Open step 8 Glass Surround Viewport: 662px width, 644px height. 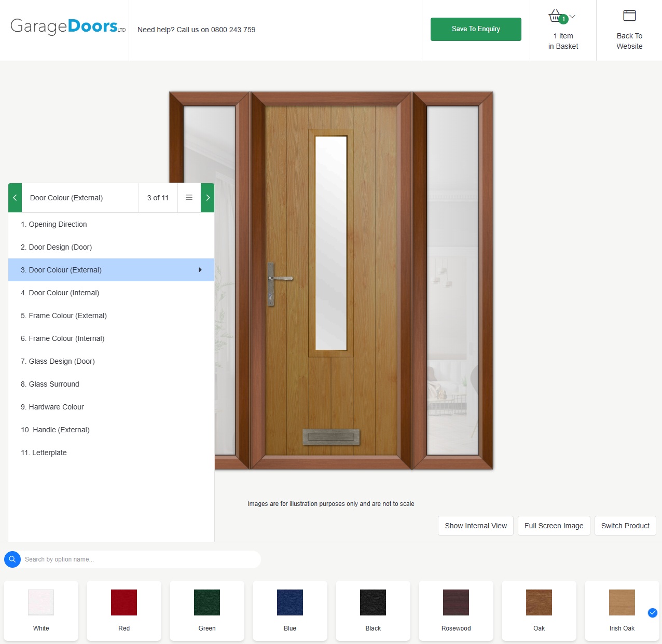point(111,384)
